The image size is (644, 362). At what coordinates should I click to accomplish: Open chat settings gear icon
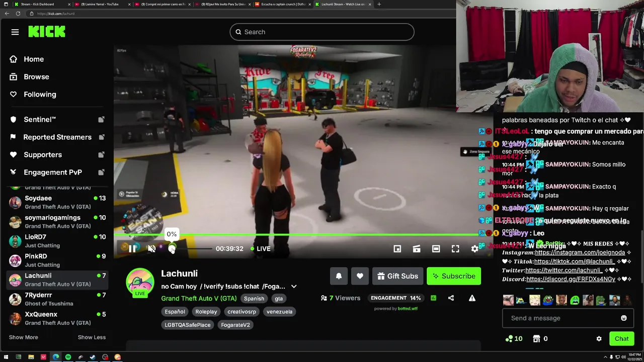pos(599,338)
